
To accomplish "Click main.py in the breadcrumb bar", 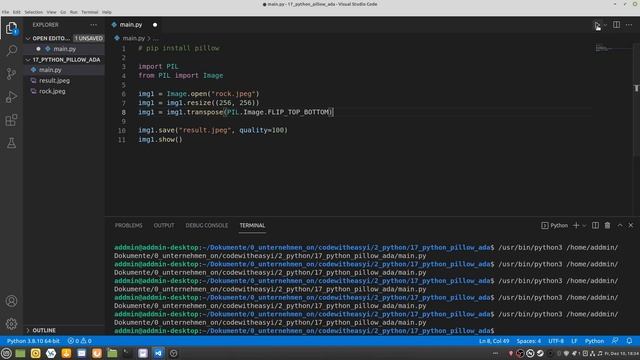I will 133,38.
